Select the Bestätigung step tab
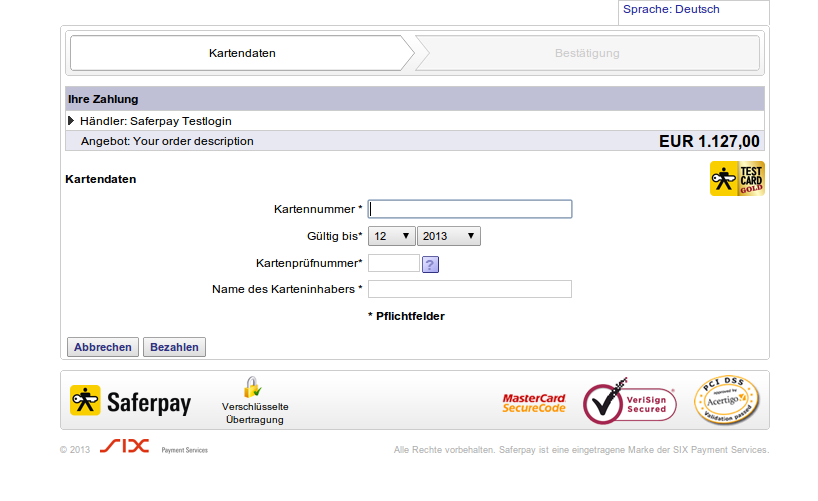Viewport: 818px width, 501px height. [x=587, y=53]
